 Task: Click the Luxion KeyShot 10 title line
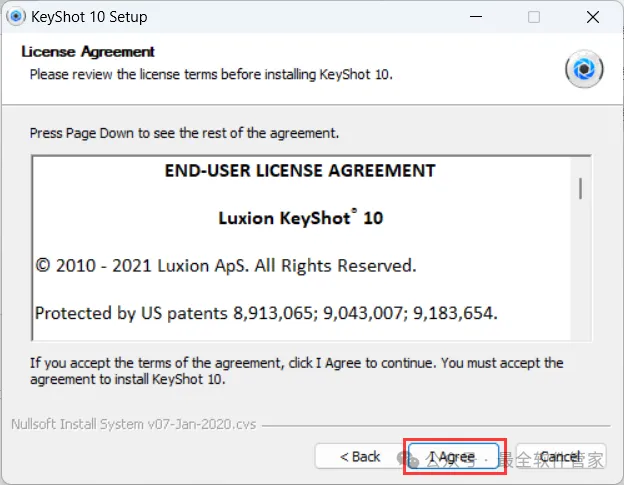click(x=300, y=217)
